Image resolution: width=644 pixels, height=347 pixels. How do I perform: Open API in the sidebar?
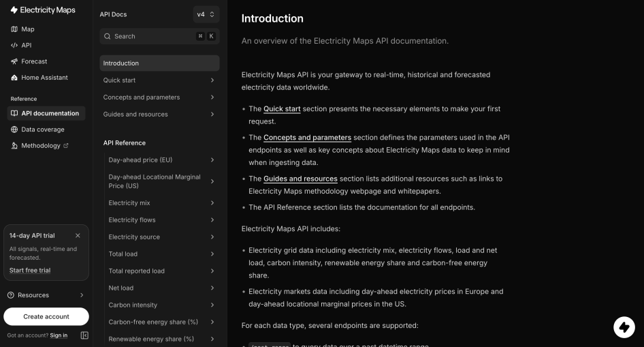tap(46, 45)
